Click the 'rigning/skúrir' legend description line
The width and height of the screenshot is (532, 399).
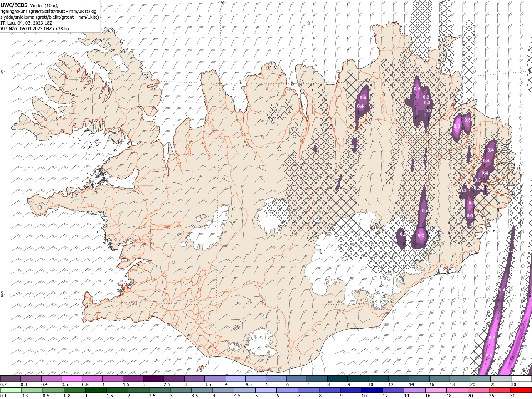49,11
